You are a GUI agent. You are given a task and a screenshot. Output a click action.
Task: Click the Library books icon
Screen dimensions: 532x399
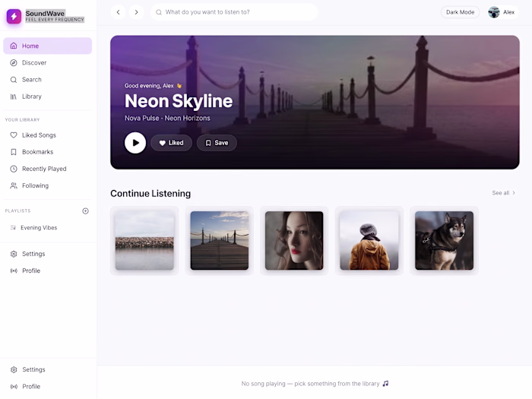coord(14,97)
